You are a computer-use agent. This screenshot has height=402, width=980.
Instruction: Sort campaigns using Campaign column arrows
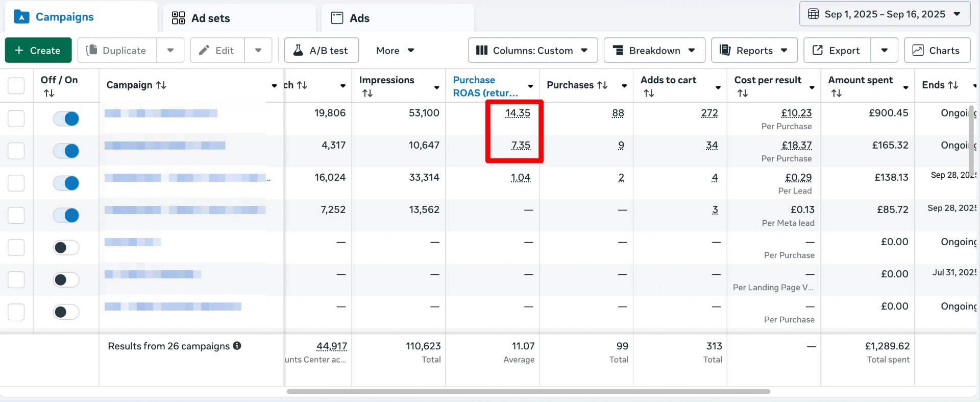click(161, 85)
